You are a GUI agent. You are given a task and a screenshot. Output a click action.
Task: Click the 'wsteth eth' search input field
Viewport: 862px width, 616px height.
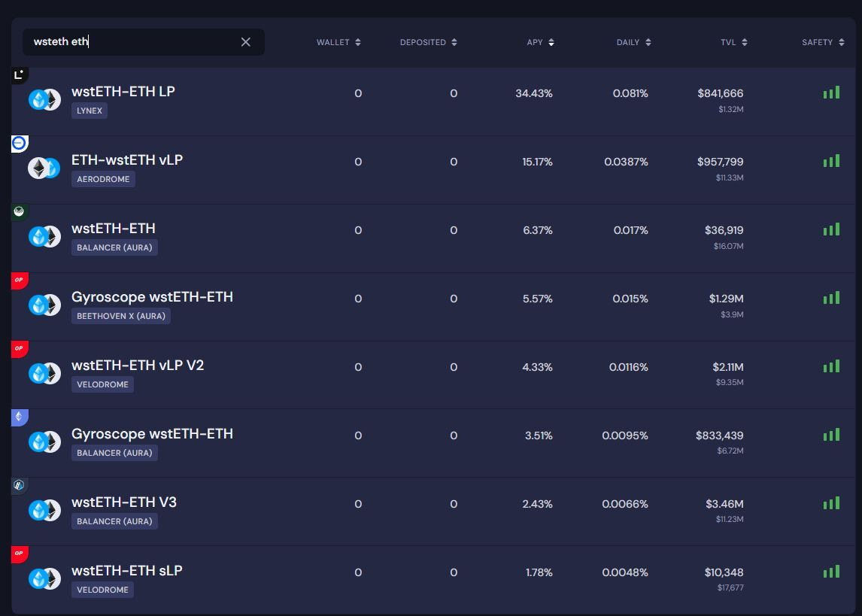[143, 42]
